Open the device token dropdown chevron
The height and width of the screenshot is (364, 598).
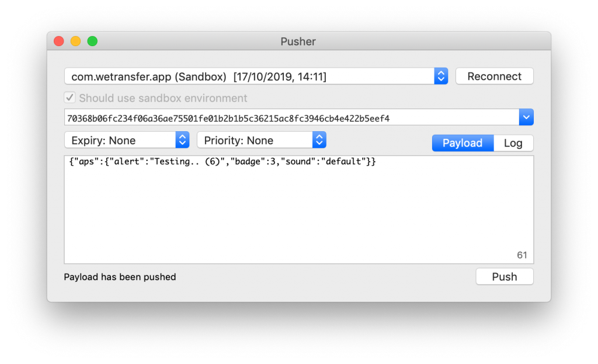click(x=526, y=117)
